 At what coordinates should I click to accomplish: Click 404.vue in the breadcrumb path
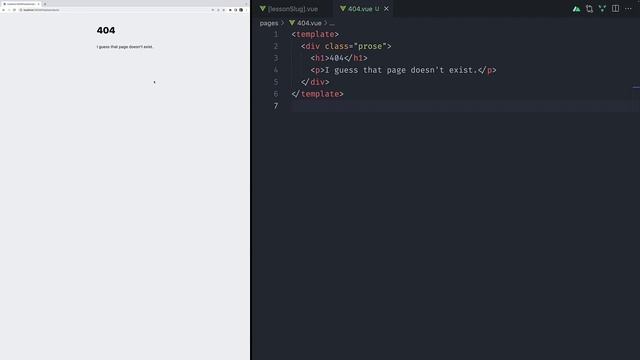pos(309,23)
